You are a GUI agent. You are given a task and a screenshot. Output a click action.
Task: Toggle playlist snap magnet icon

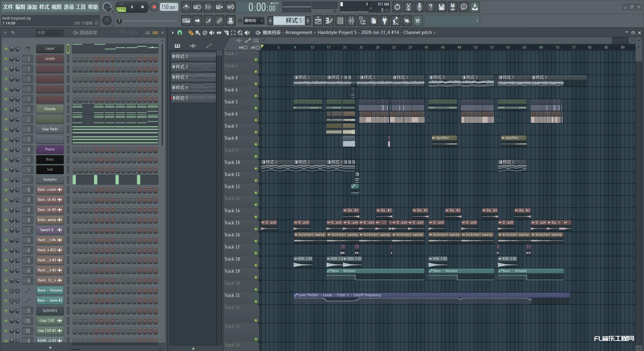pos(180,33)
